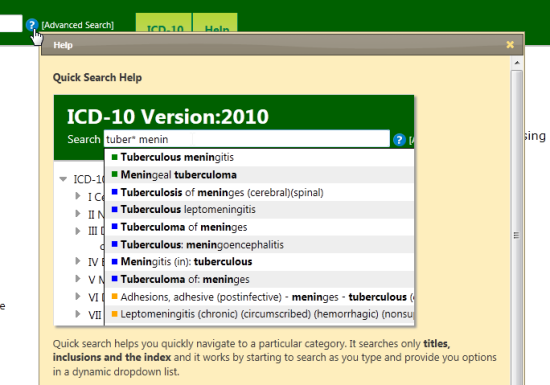The height and width of the screenshot is (385, 550).
Task: Switch to the ICD-10 tab
Action: (x=164, y=23)
